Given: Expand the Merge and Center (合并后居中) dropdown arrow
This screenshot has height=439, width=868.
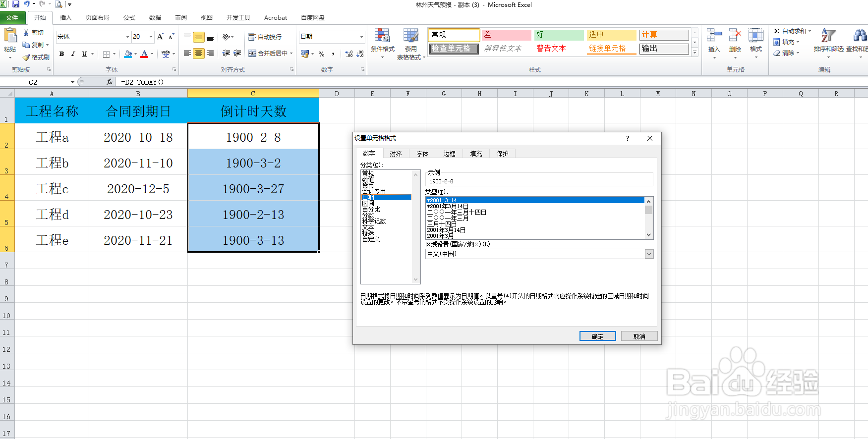Looking at the screenshot, I should click(291, 54).
